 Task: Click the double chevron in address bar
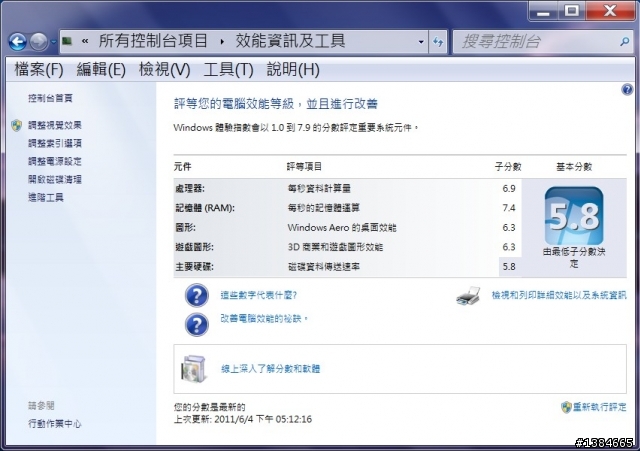click(85, 41)
